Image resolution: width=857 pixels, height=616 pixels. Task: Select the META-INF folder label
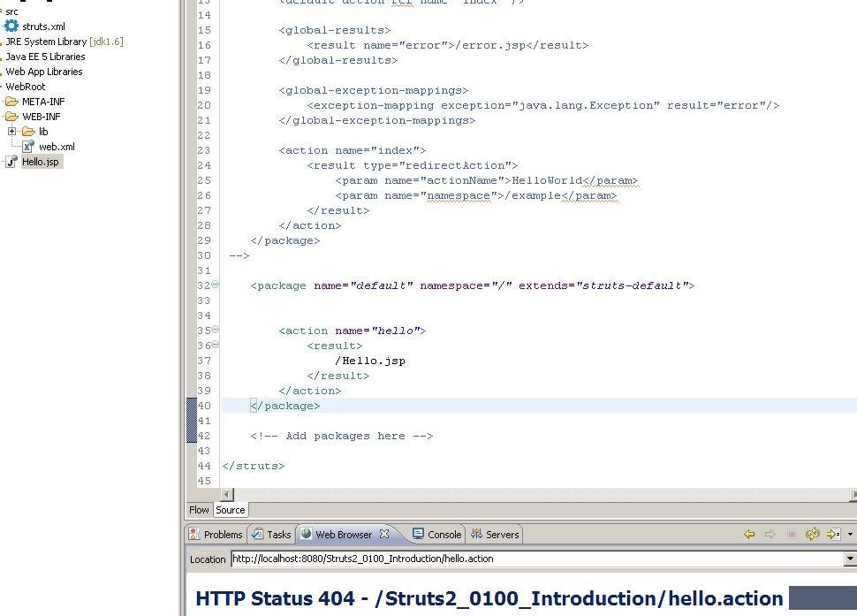tap(43, 102)
